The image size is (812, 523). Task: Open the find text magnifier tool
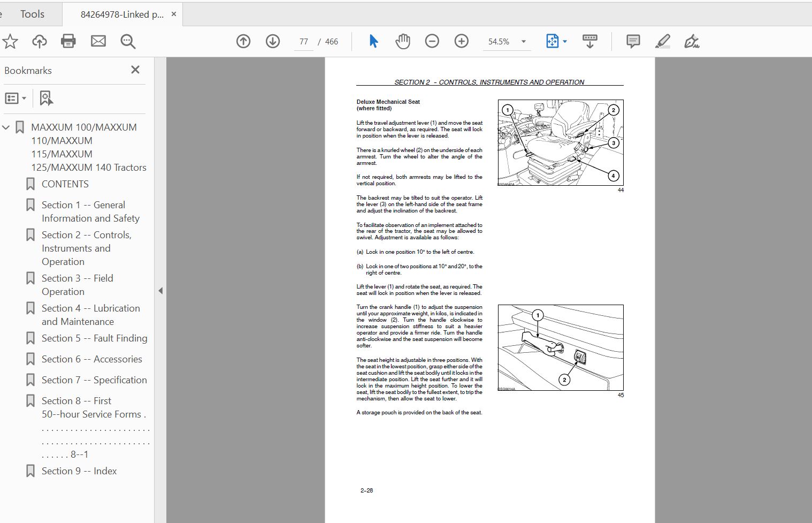click(x=128, y=41)
